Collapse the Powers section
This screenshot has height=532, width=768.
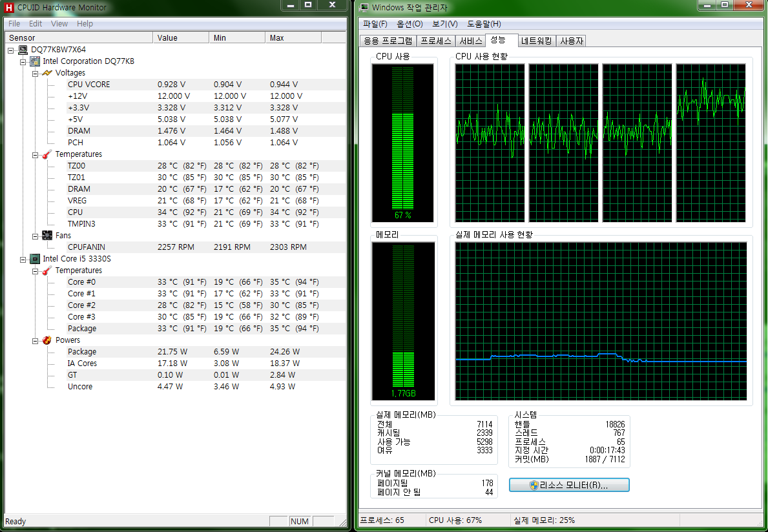[36, 341]
